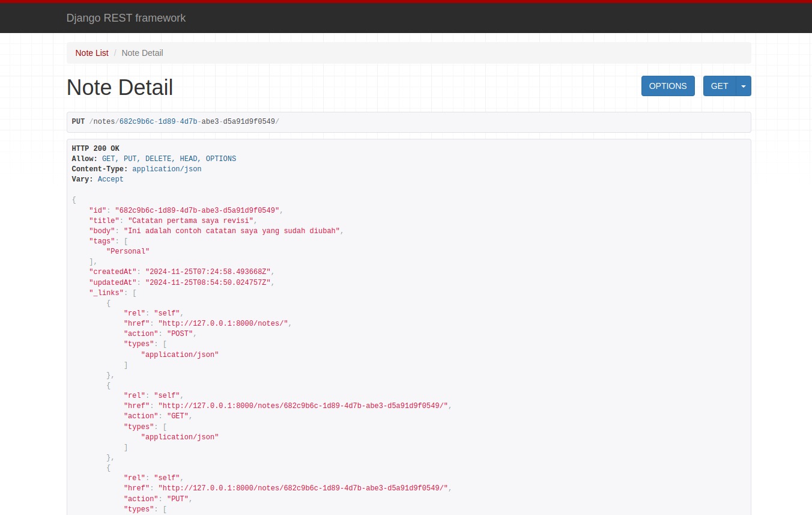Select the "Personal" tag value
The height and width of the screenshot is (515, 812).
coord(128,251)
